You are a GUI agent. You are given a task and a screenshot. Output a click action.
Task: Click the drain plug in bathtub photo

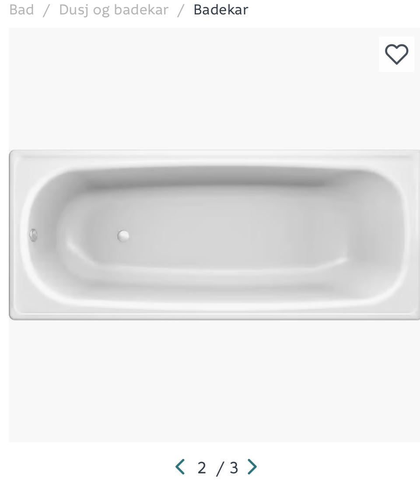123,236
